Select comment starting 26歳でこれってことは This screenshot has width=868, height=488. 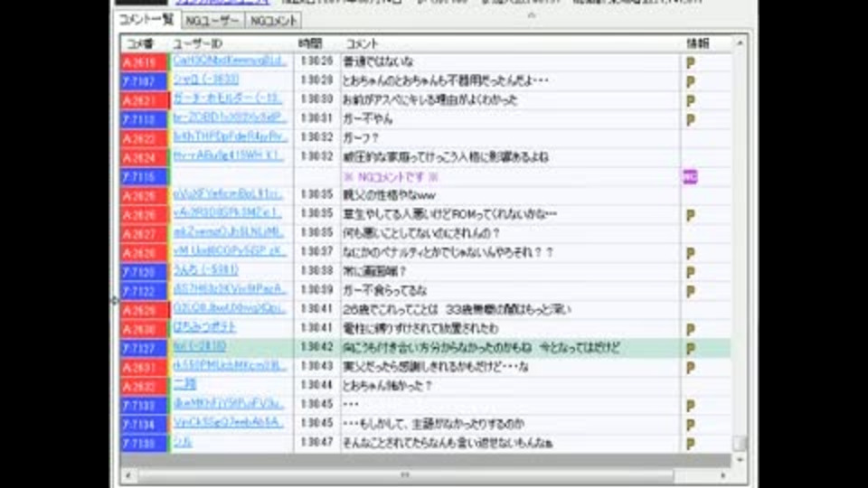[x=458, y=310]
